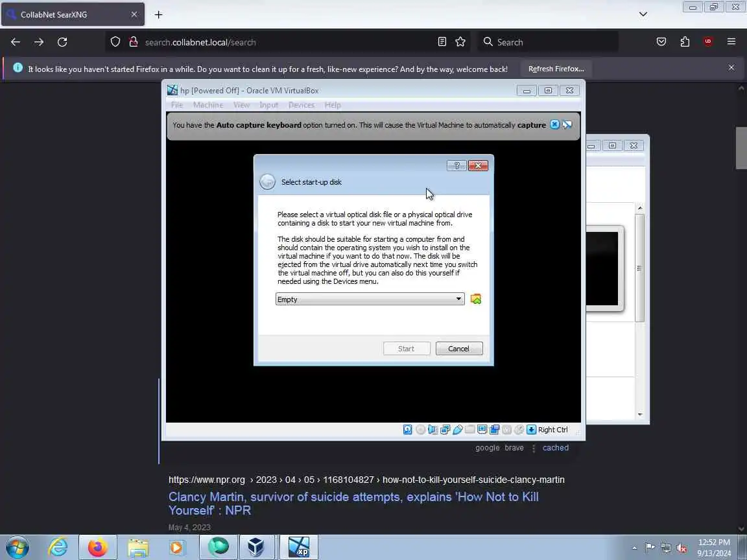Screen dimensions: 747x560
Task: Dismiss the Auto capture keyboard notification
Action: coord(554,124)
